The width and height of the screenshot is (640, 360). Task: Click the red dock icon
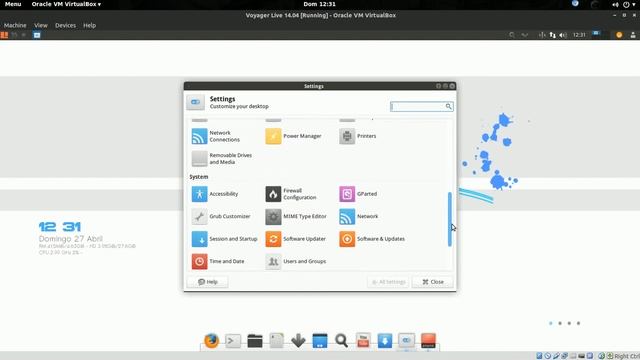(428, 340)
